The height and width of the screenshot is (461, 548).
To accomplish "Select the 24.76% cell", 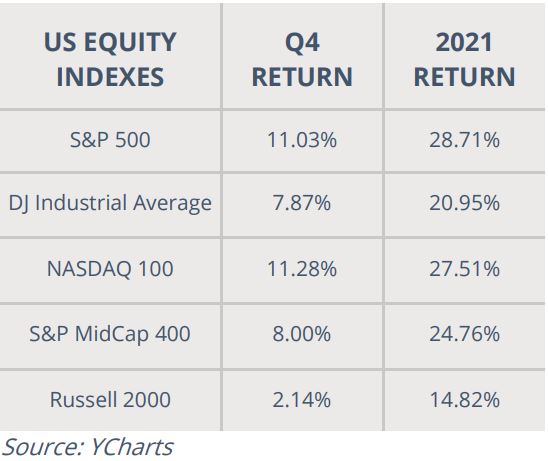I will [x=464, y=334].
